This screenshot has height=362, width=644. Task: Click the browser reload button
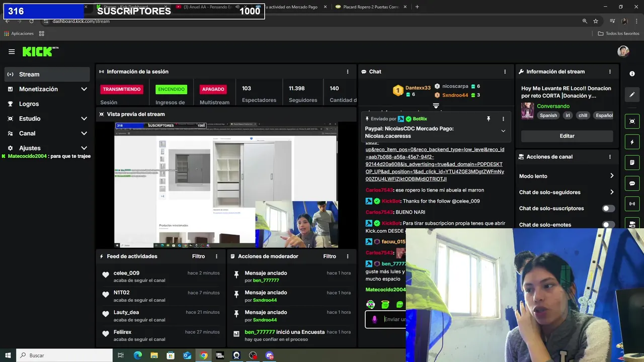pos(31,21)
